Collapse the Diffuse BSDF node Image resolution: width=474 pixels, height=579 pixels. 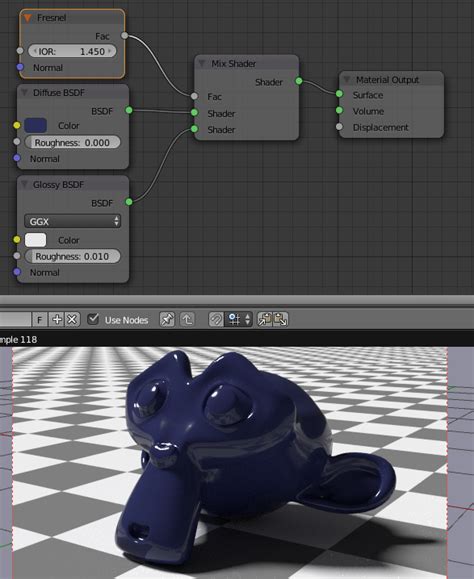[24, 92]
